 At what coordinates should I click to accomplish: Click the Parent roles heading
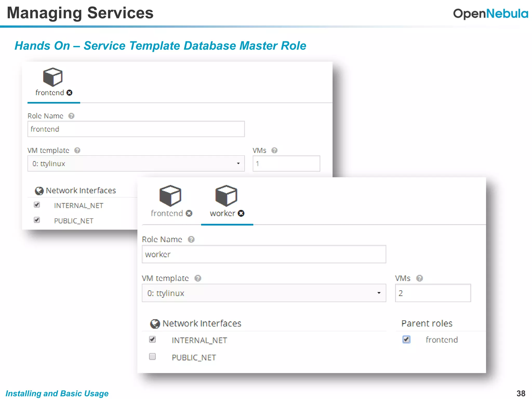(x=427, y=323)
